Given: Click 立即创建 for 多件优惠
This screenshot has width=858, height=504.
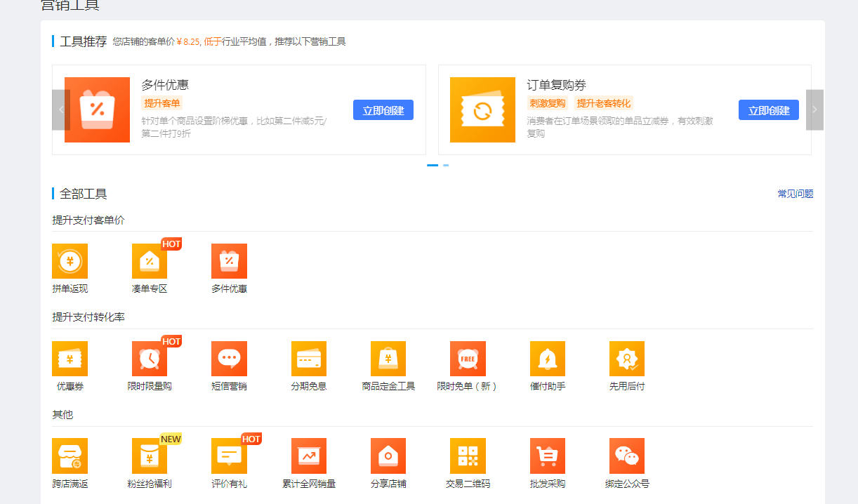Looking at the screenshot, I should [383, 110].
